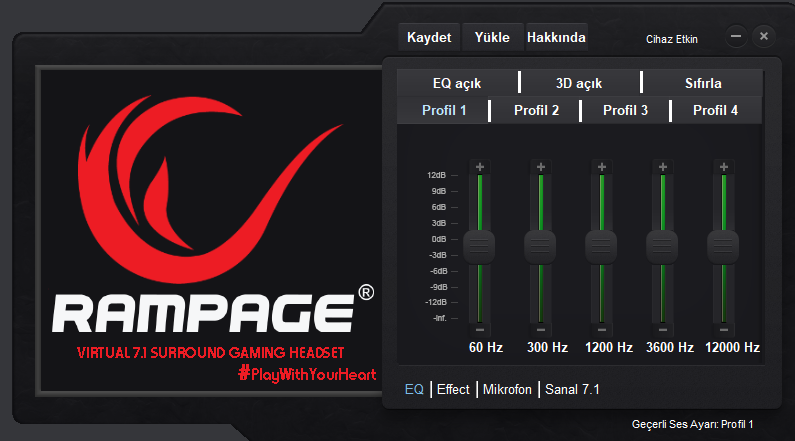Minimize the Rampage window
This screenshot has width=795, height=441.
tap(736, 36)
